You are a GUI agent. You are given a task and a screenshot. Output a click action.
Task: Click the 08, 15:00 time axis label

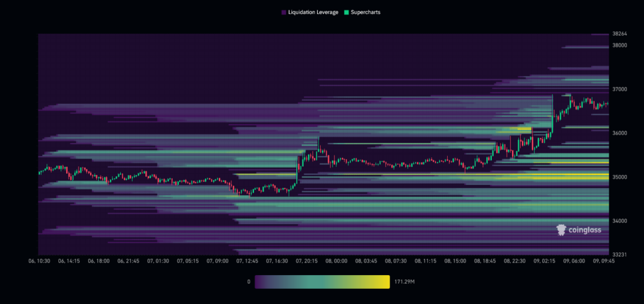(456, 261)
